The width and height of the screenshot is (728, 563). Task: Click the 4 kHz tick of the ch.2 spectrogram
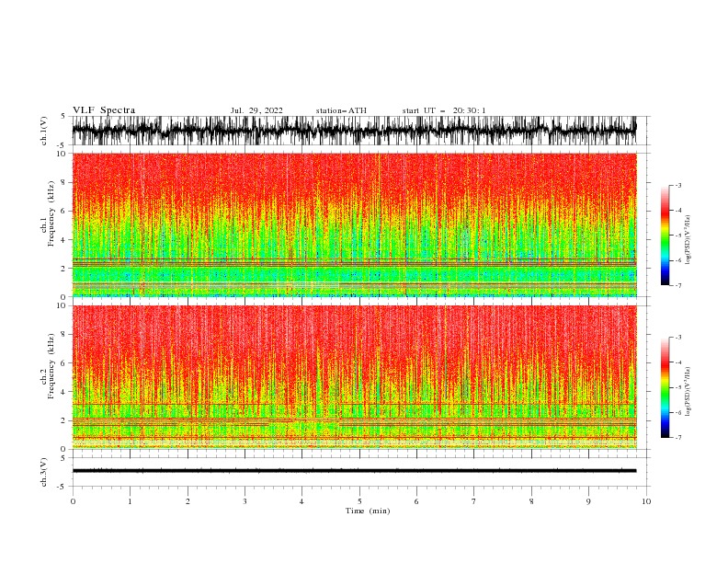coord(63,392)
